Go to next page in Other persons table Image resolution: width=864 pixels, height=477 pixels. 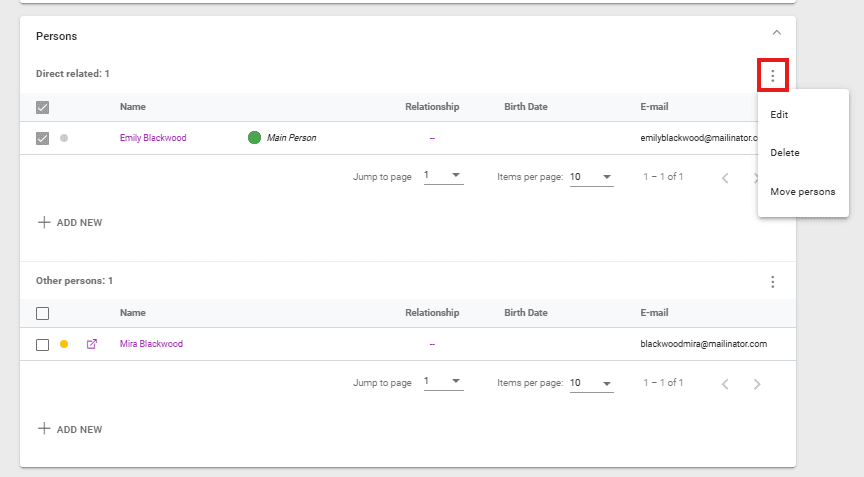pos(757,384)
